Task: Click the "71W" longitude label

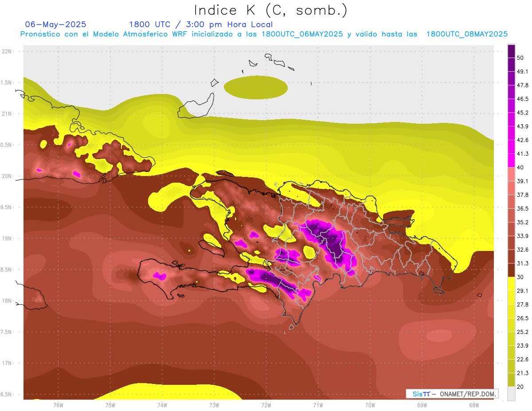Action: pyautogui.click(x=318, y=406)
